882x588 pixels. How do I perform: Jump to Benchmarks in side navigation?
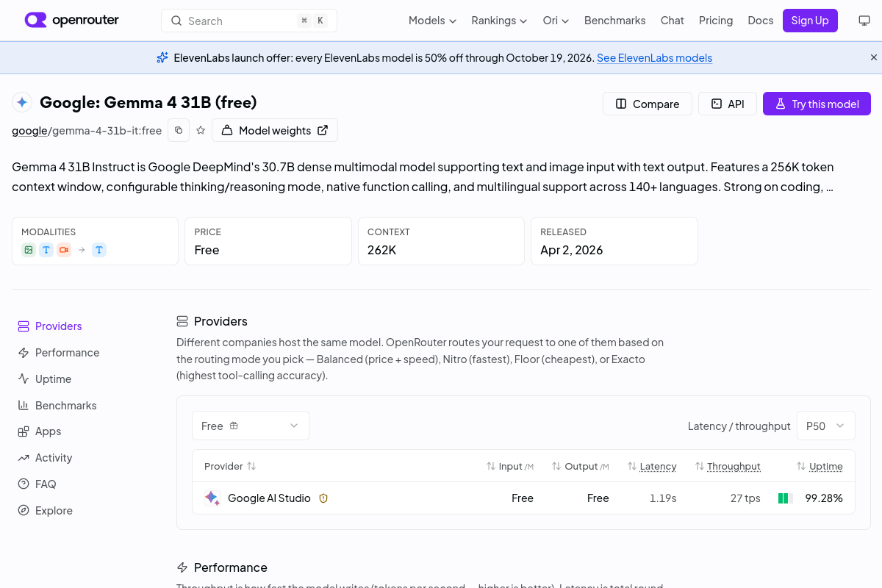pyautogui.click(x=57, y=406)
